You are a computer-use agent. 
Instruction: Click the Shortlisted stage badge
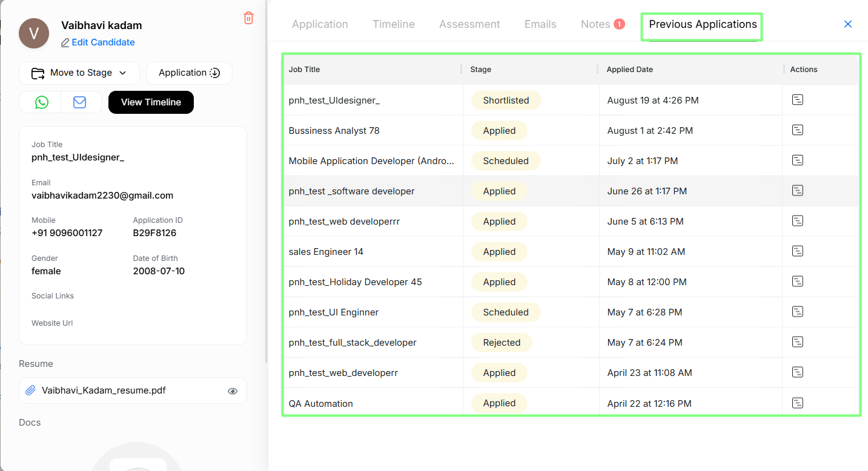506,100
